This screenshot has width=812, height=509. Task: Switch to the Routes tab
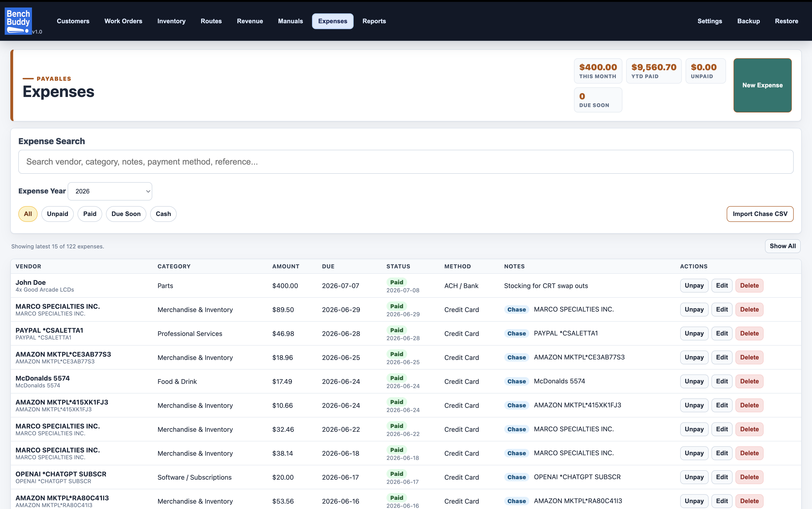(211, 21)
